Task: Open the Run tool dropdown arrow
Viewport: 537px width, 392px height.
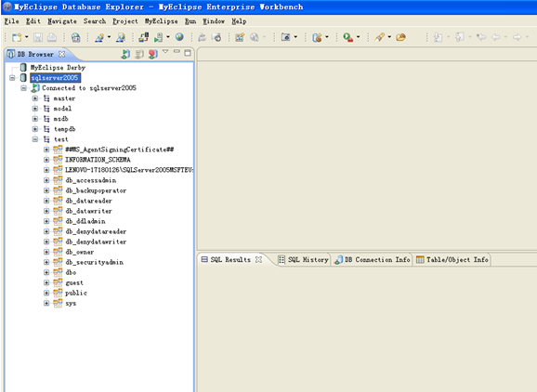Action: coord(359,37)
